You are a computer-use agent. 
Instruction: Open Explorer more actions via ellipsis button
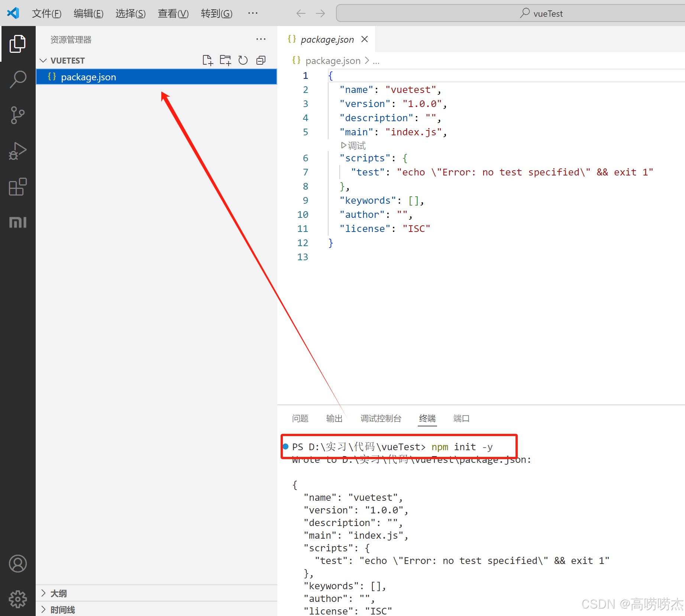(261, 39)
